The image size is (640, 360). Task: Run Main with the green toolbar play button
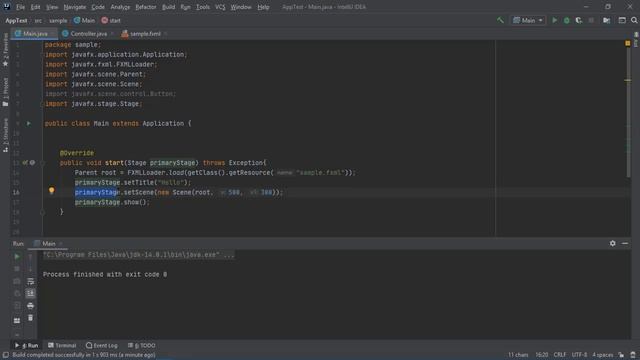click(554, 20)
